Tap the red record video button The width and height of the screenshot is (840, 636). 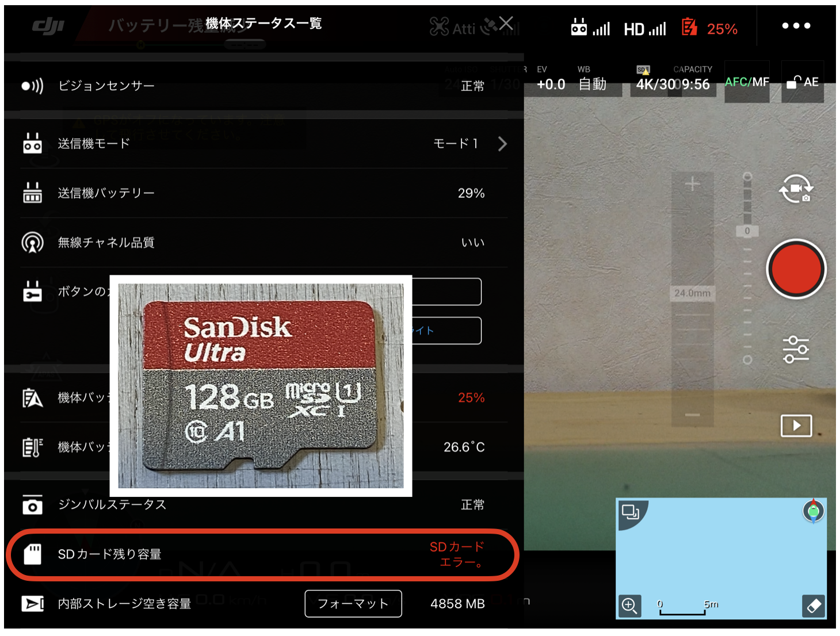coord(796,269)
